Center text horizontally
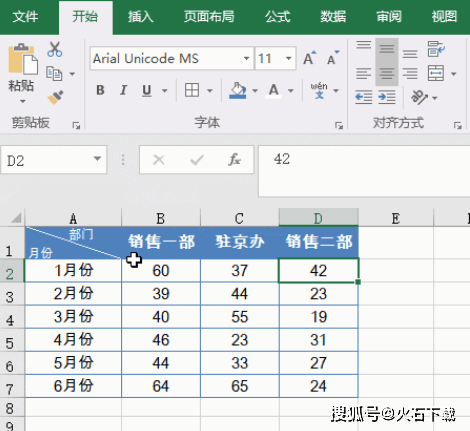The image size is (470, 431). pos(387,73)
